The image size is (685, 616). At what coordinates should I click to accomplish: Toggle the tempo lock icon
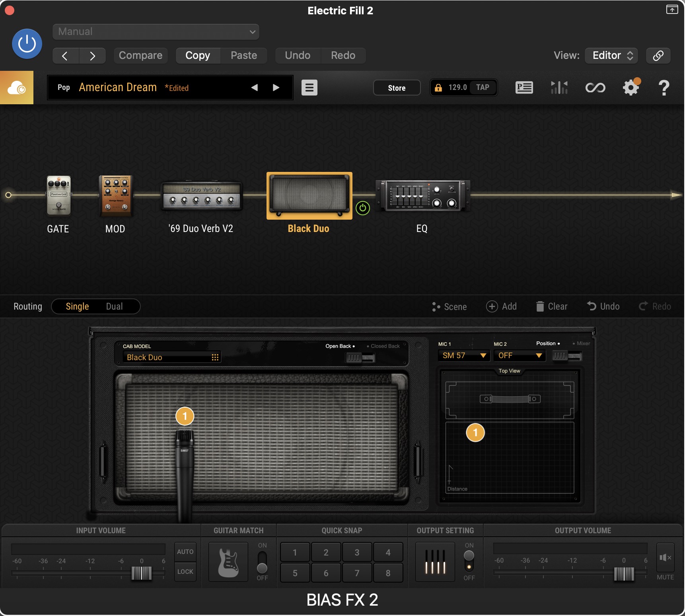click(x=438, y=88)
